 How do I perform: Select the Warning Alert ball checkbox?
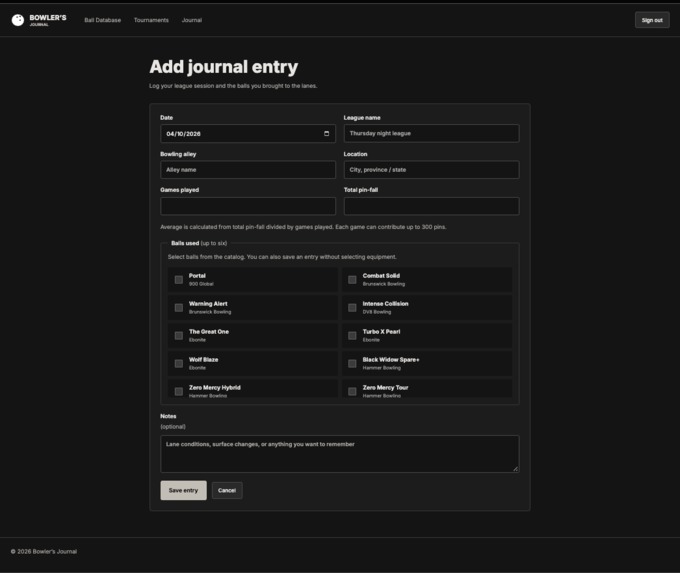pos(179,308)
